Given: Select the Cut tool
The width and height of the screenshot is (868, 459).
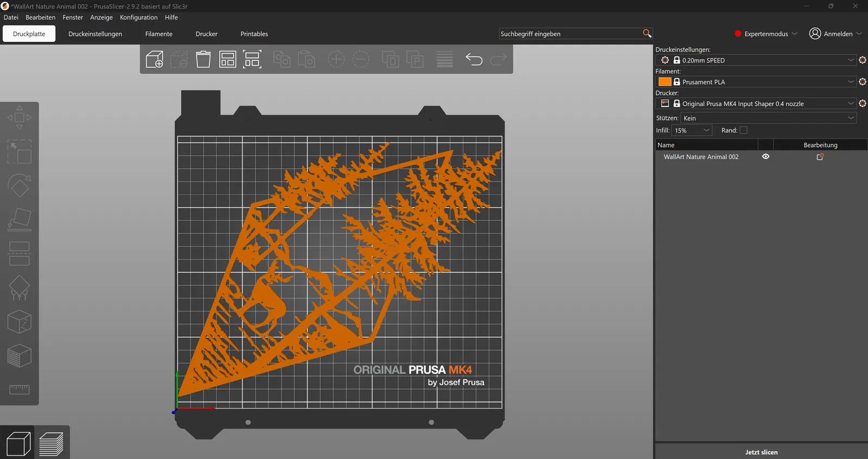Looking at the screenshot, I should (x=20, y=253).
